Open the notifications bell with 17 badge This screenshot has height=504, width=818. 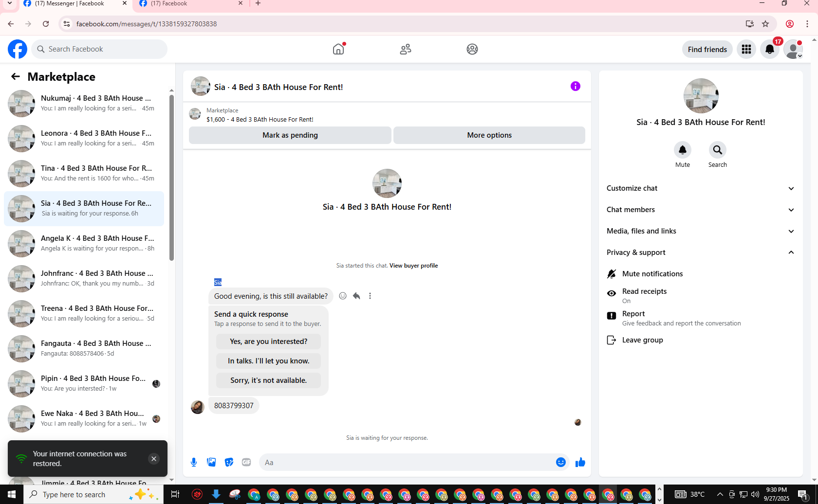770,49
